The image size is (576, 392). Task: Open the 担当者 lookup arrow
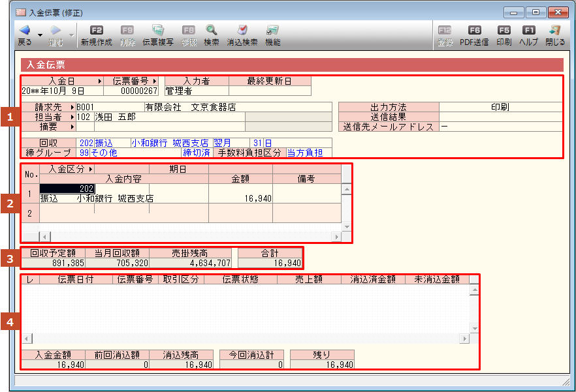(72, 117)
